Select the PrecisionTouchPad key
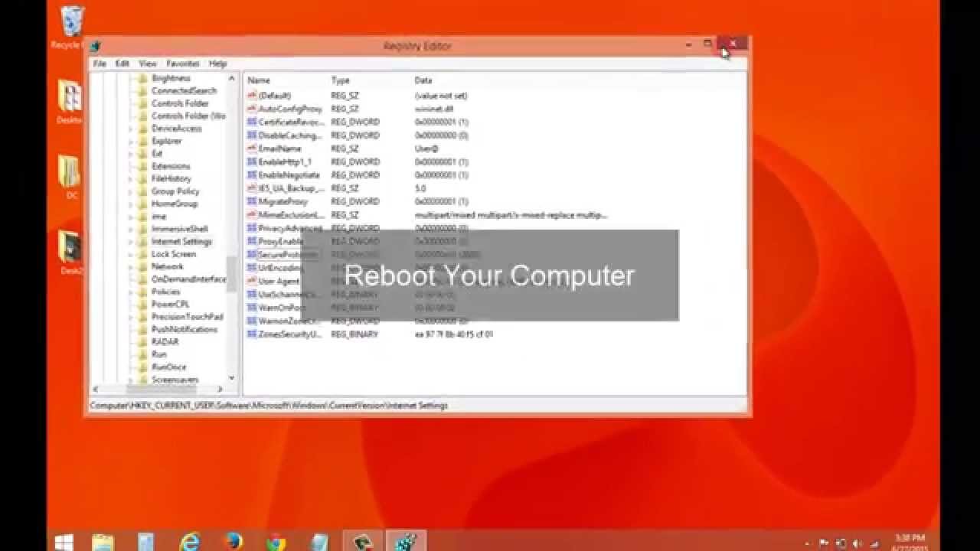This screenshot has width=980, height=551. [187, 317]
